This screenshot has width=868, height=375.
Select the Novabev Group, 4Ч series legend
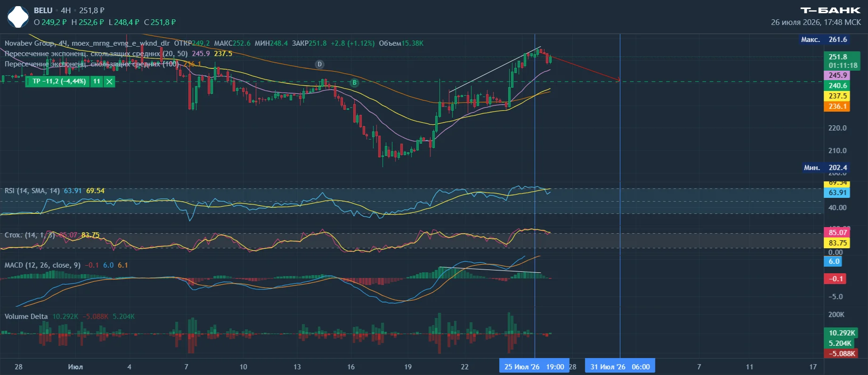coord(87,43)
